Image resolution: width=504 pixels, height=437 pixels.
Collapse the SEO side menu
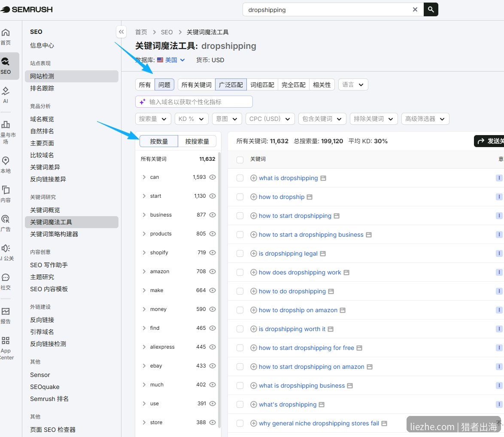(x=121, y=31)
